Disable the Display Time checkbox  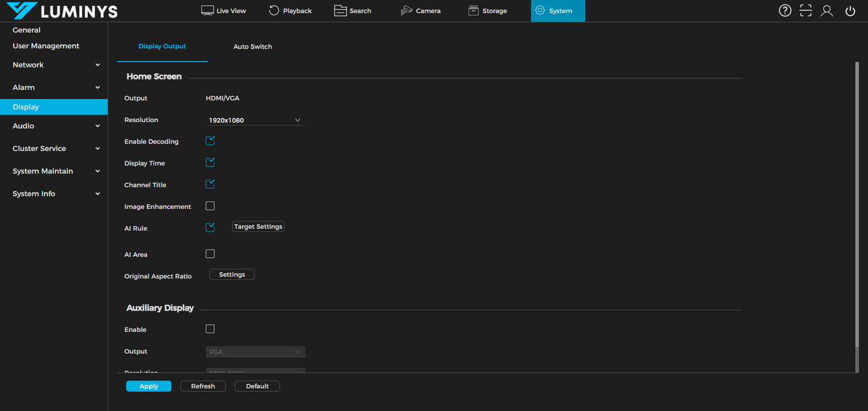click(209, 162)
